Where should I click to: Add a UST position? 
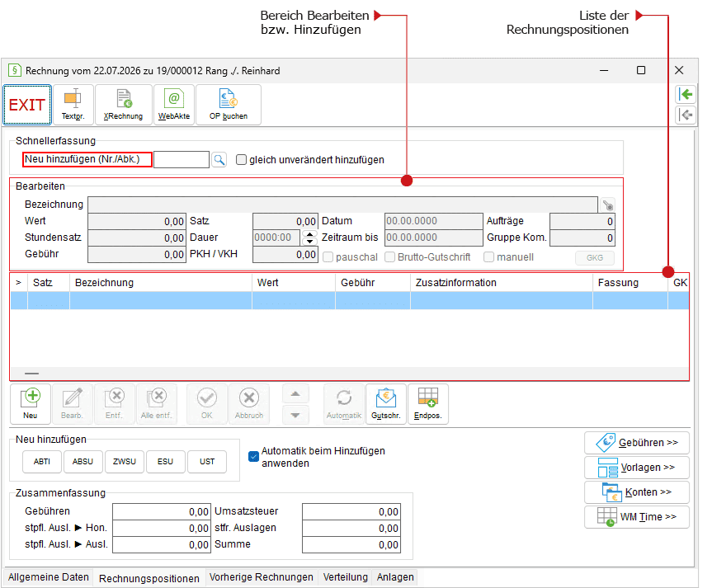[x=207, y=462]
